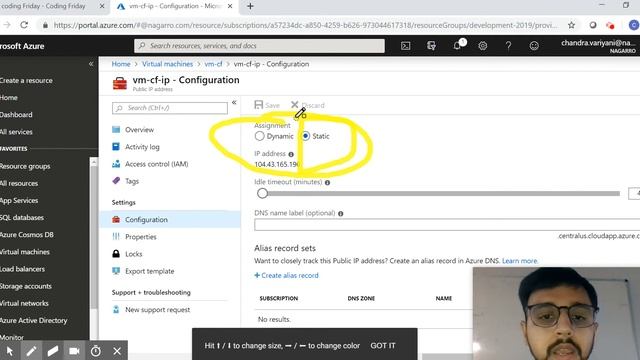The height and width of the screenshot is (360, 640).
Task: Go to vm-cf breadcrumb
Action: tap(213, 64)
